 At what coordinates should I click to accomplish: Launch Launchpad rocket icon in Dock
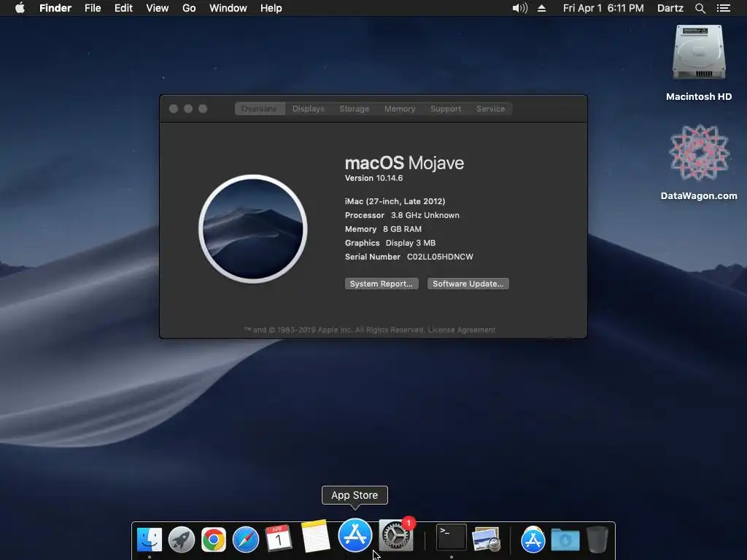[x=182, y=540]
